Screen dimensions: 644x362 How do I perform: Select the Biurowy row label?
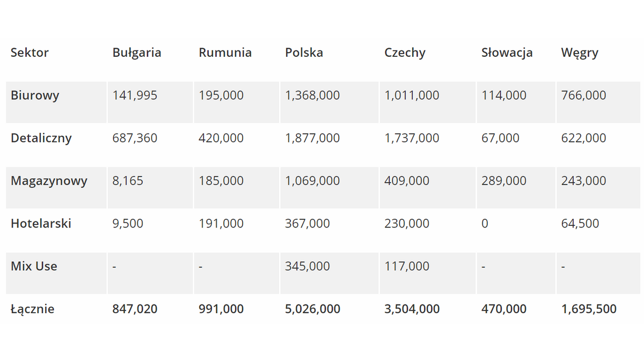[x=35, y=95]
